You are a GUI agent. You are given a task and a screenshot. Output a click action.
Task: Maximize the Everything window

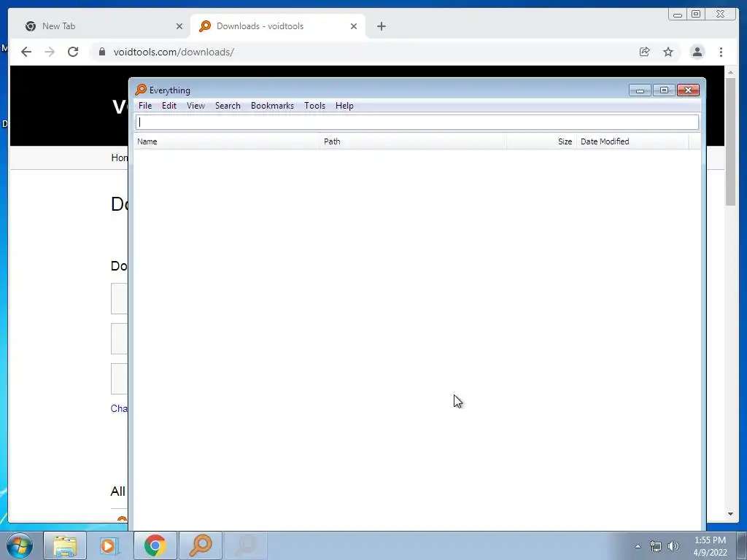coord(664,90)
